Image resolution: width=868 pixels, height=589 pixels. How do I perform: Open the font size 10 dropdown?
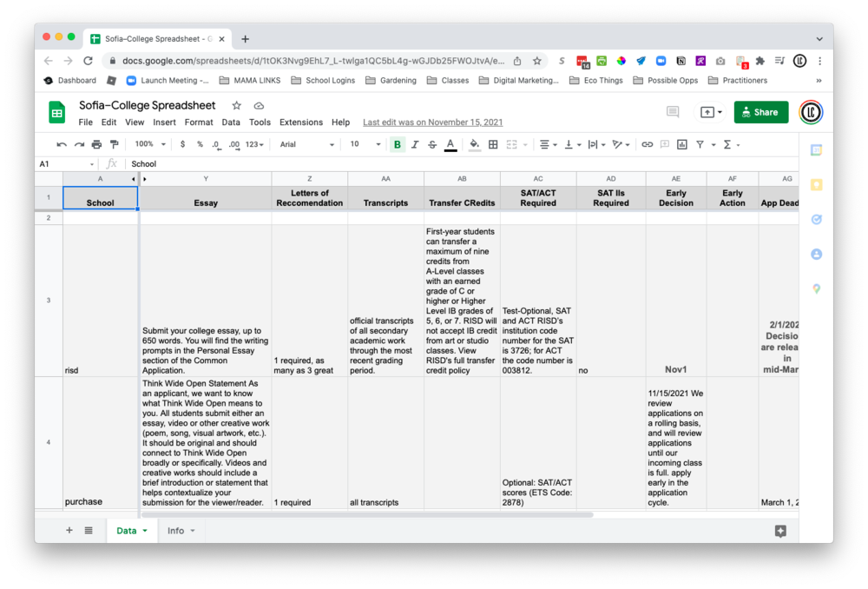[365, 144]
